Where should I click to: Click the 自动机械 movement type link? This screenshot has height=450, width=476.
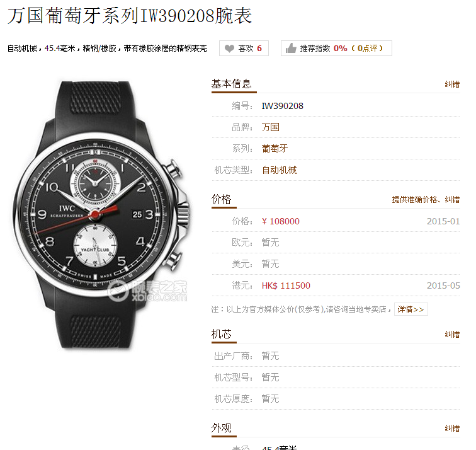(x=280, y=170)
